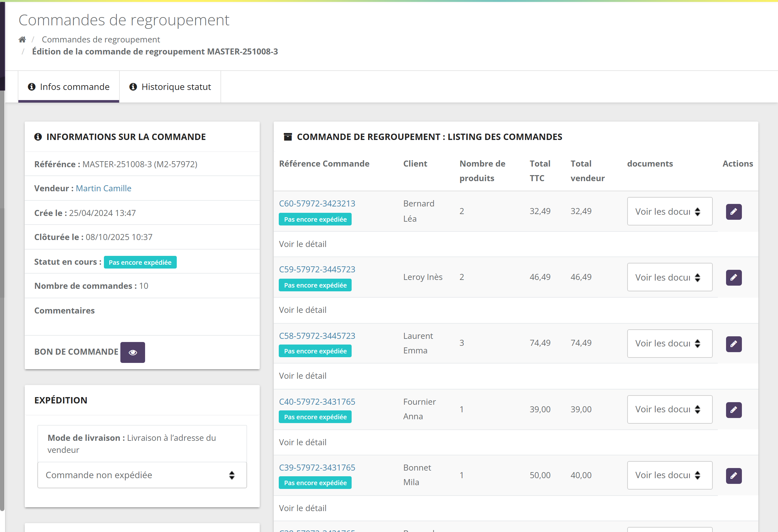Switch to the Historique statut tab
The width and height of the screenshot is (778, 532).
170,87
